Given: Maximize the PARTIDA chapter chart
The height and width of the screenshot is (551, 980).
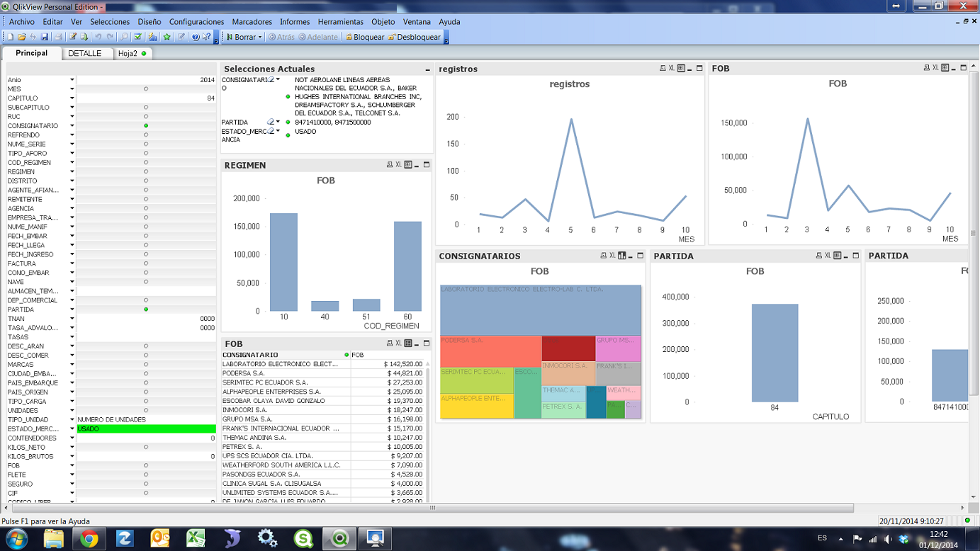Looking at the screenshot, I should pyautogui.click(x=855, y=256).
